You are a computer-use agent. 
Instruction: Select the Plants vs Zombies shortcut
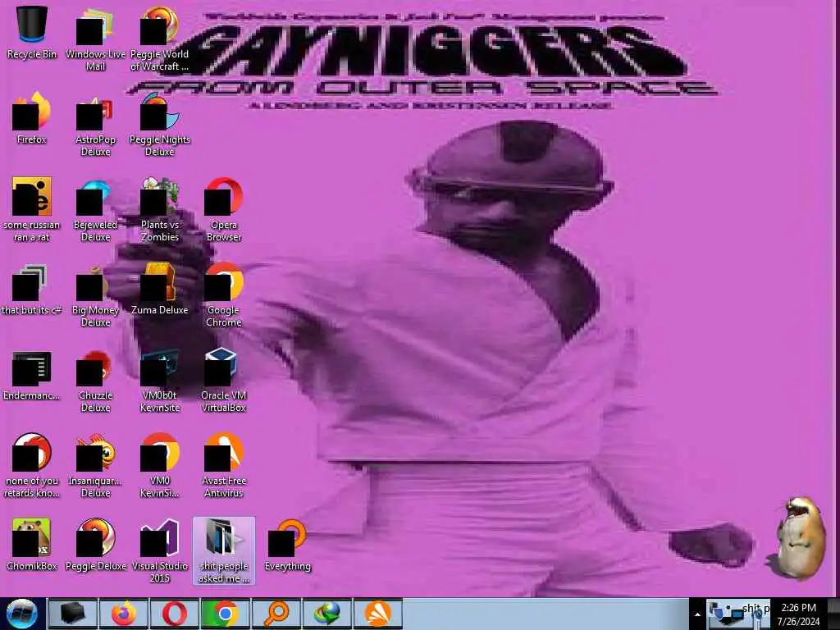(x=160, y=209)
